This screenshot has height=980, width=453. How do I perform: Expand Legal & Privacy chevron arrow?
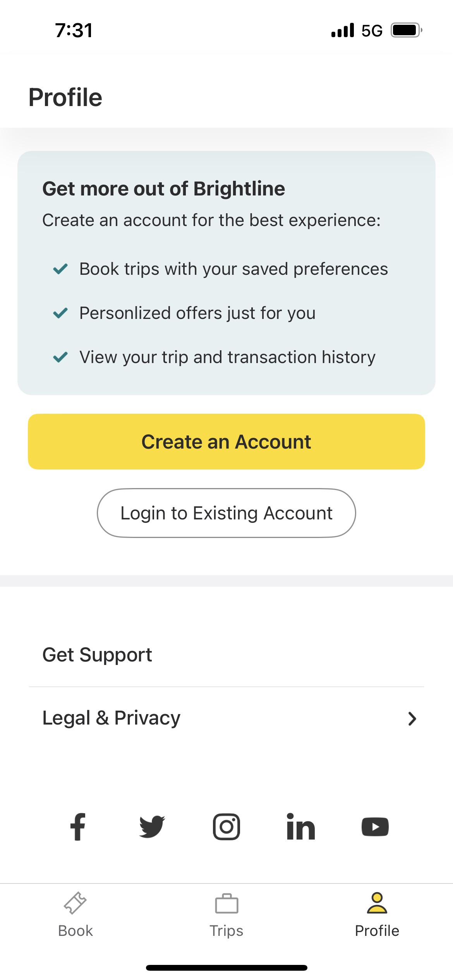tap(412, 718)
